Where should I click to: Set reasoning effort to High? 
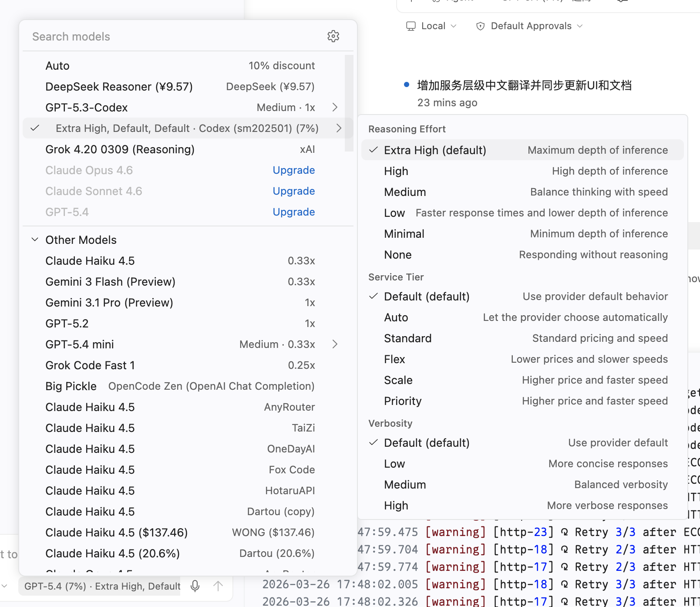522,171
